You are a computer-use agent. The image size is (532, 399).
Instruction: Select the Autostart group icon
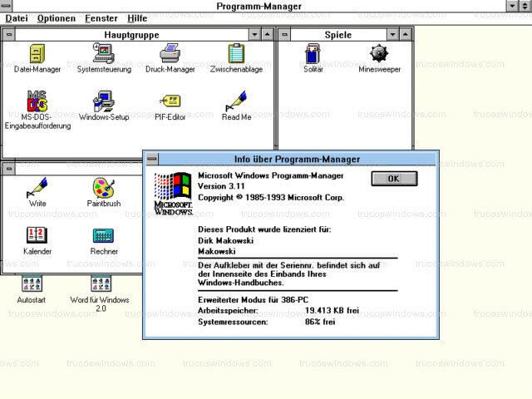click(32, 283)
